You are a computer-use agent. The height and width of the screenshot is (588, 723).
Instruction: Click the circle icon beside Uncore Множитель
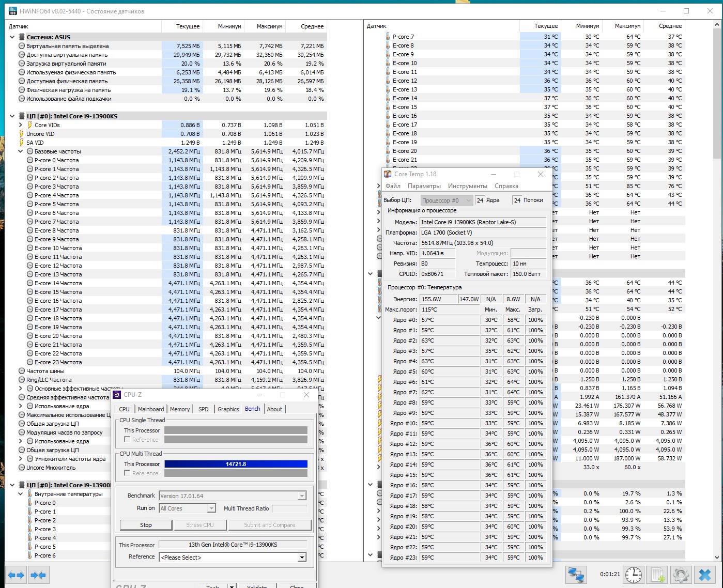pyautogui.click(x=22, y=468)
